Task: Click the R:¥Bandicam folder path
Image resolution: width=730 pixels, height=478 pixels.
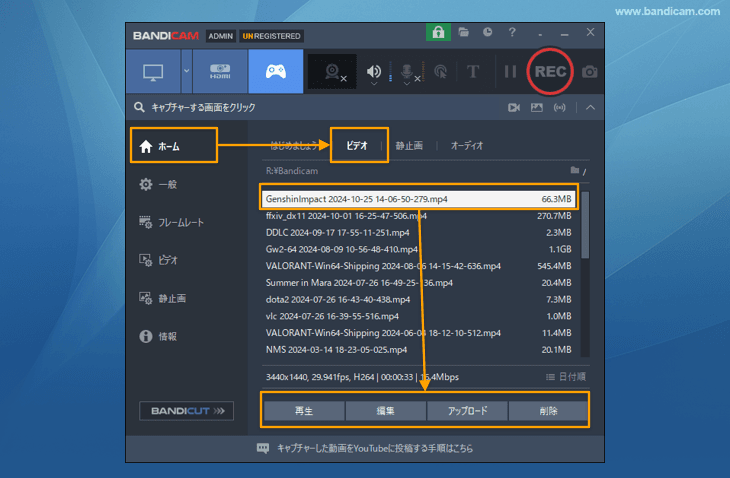Action: tap(292, 171)
